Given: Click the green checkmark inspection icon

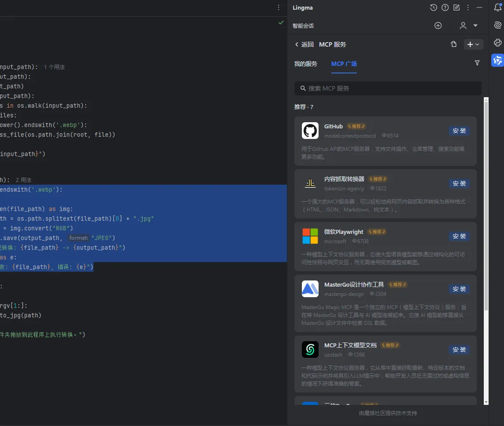Looking at the screenshot, I should click(281, 22).
